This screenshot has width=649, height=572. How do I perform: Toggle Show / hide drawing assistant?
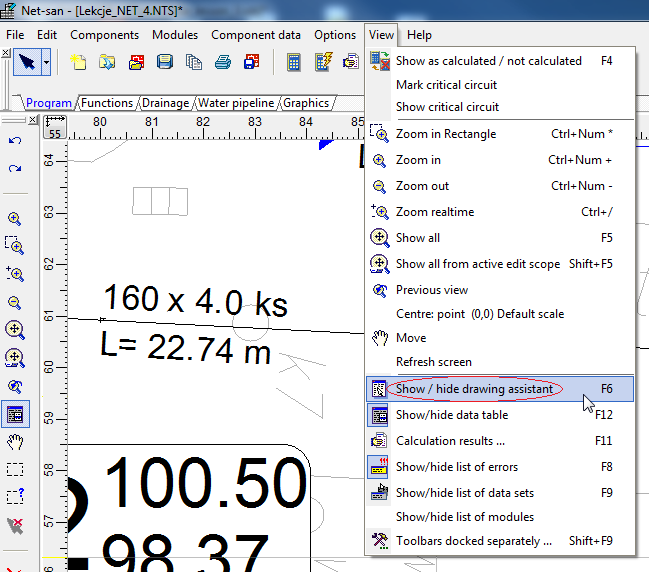[x=474, y=388]
